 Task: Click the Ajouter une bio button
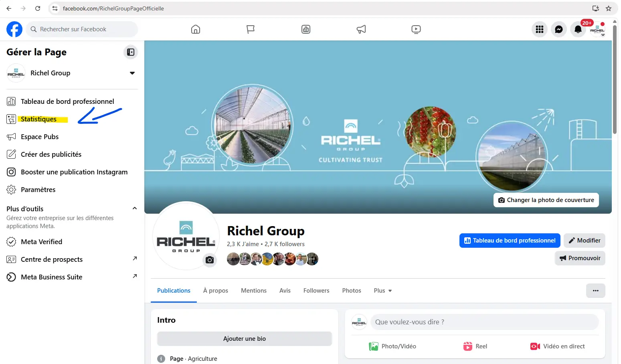pos(245,339)
